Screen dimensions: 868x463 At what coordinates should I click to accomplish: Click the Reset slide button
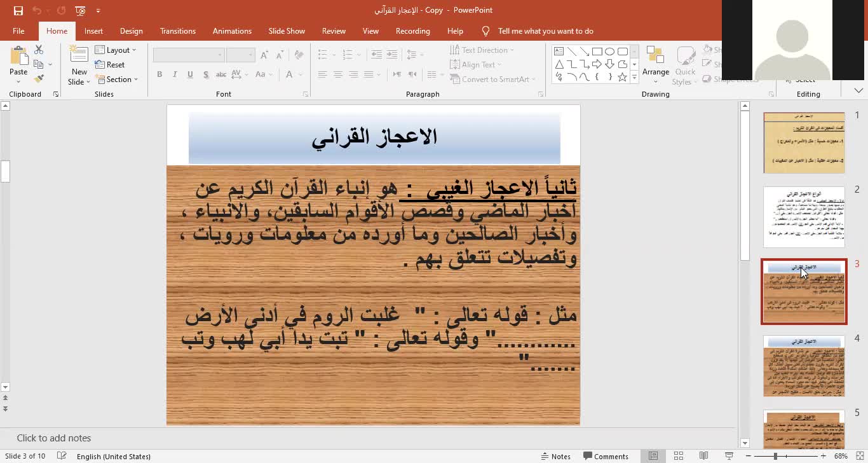tap(110, 65)
